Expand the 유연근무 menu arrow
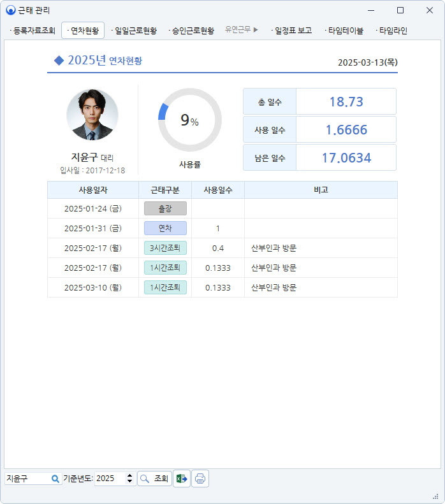This screenshot has width=445, height=504. point(256,30)
